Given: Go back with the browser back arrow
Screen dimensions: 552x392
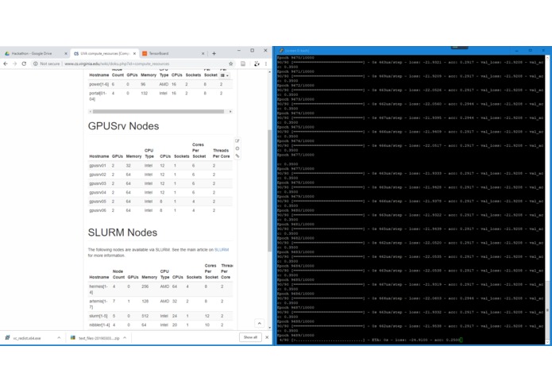Looking at the screenshot, I should (x=6, y=63).
